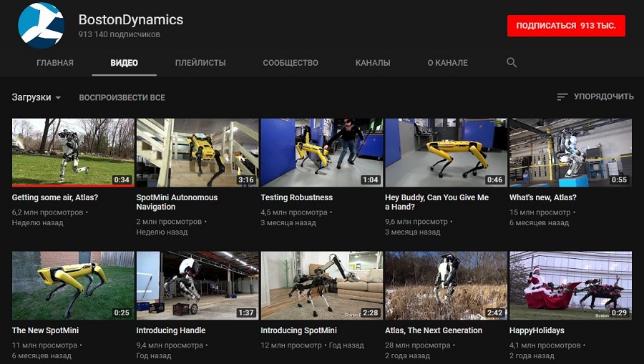Click the Hey Buddy, Can You Give Me a Hand? title
Viewport: 644px width, 364px height.
pyautogui.click(x=436, y=202)
